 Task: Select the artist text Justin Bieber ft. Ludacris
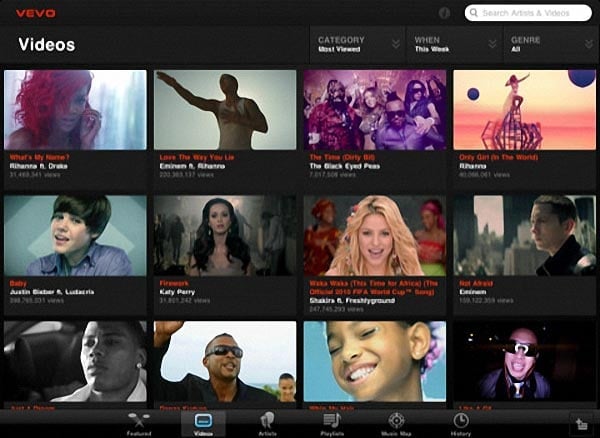click(x=52, y=292)
